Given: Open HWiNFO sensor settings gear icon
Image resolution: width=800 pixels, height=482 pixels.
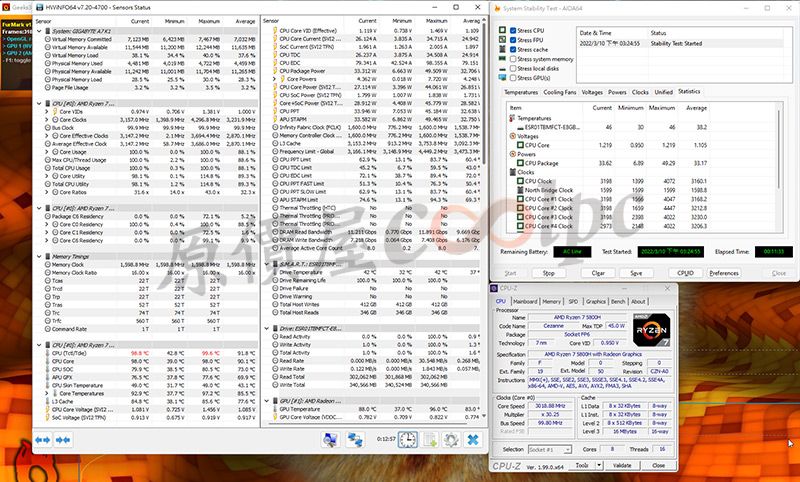Looking at the screenshot, I should coord(451,440).
